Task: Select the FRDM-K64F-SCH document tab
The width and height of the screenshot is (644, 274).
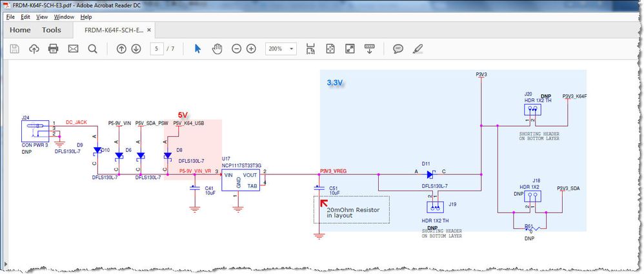Action: [114, 30]
